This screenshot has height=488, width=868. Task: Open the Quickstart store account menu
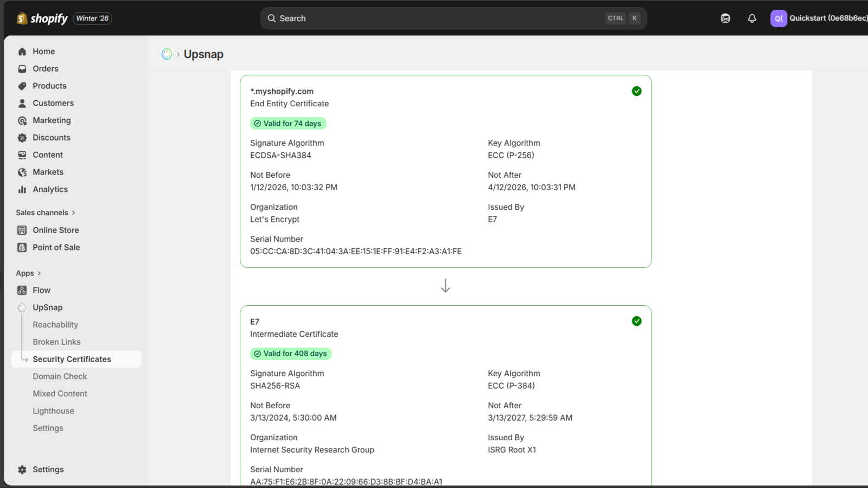(x=818, y=18)
